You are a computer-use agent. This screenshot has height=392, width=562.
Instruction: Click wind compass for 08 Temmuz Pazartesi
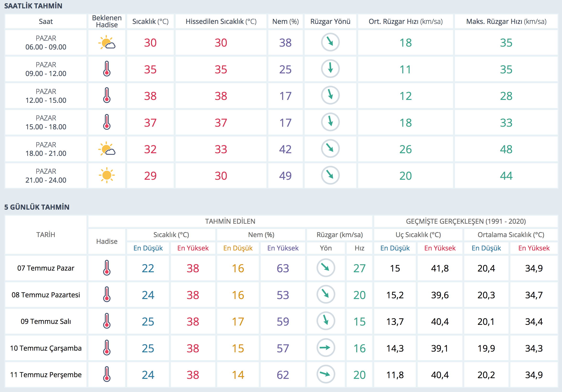click(325, 294)
